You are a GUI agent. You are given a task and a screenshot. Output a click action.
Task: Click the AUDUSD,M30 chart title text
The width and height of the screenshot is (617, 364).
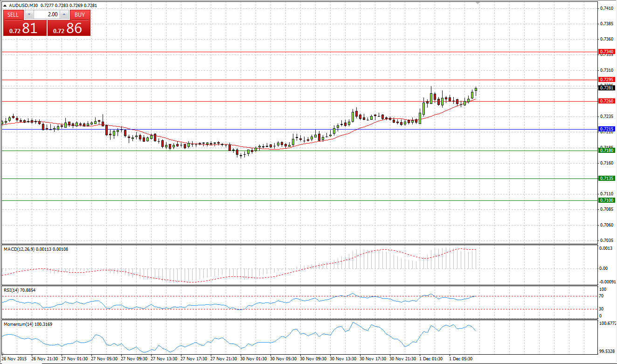24,6
